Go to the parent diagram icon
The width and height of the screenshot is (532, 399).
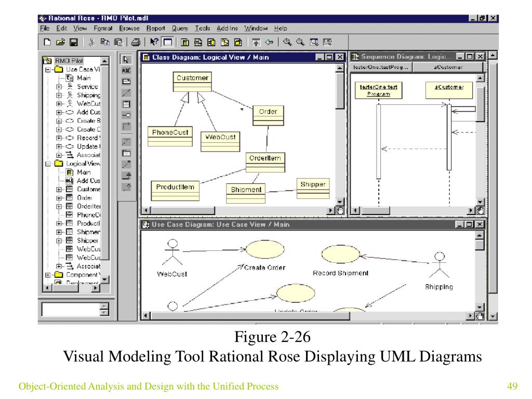[256, 42]
